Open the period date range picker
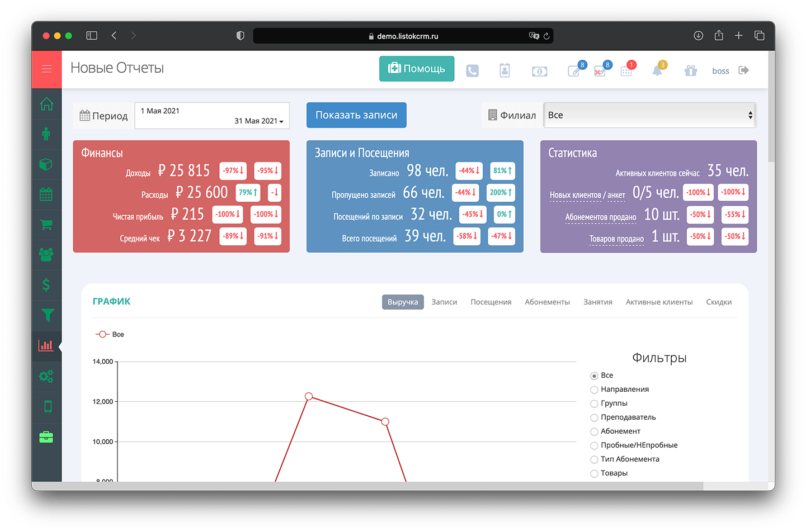This screenshot has width=806, height=532. click(x=212, y=116)
